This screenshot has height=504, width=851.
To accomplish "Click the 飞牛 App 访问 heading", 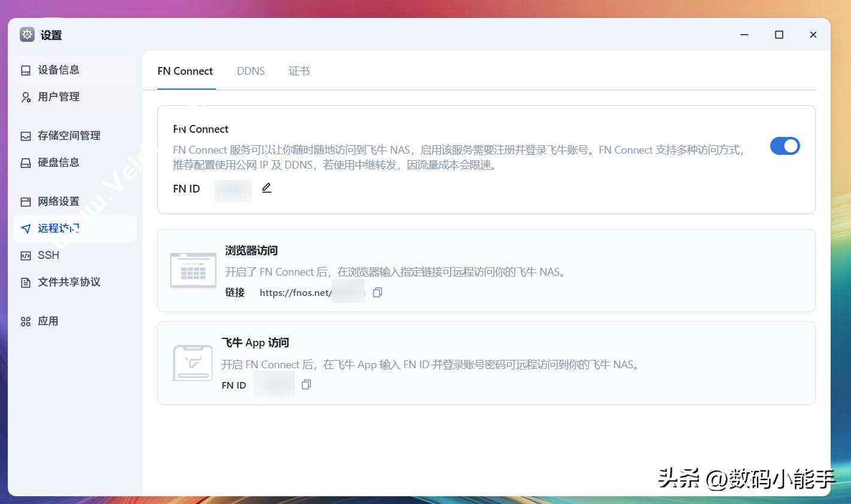I will [x=256, y=343].
